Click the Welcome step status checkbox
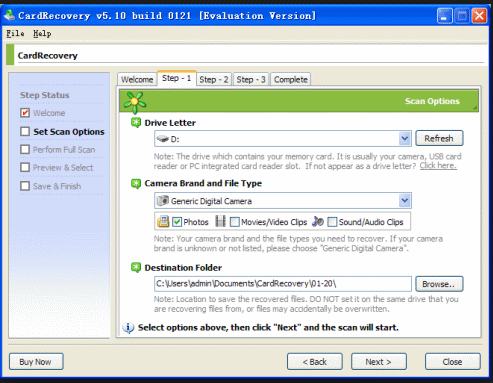The height and width of the screenshot is (383, 493). (x=25, y=113)
